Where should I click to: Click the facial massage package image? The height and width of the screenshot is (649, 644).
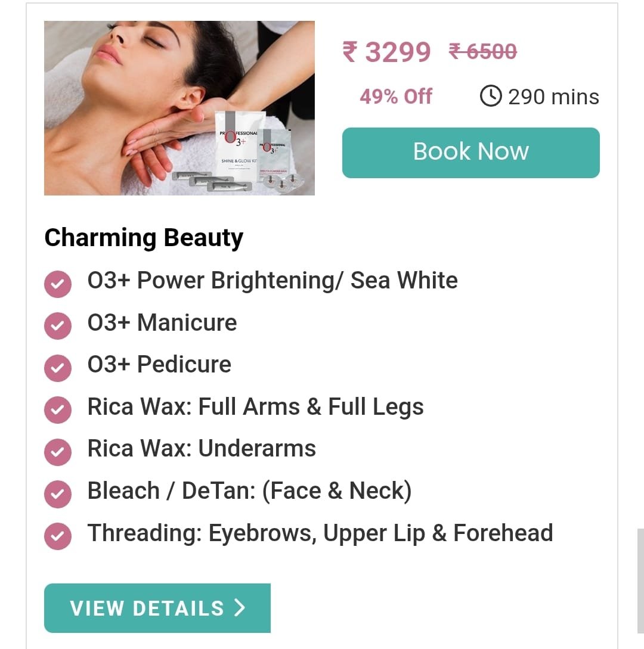[x=179, y=108]
